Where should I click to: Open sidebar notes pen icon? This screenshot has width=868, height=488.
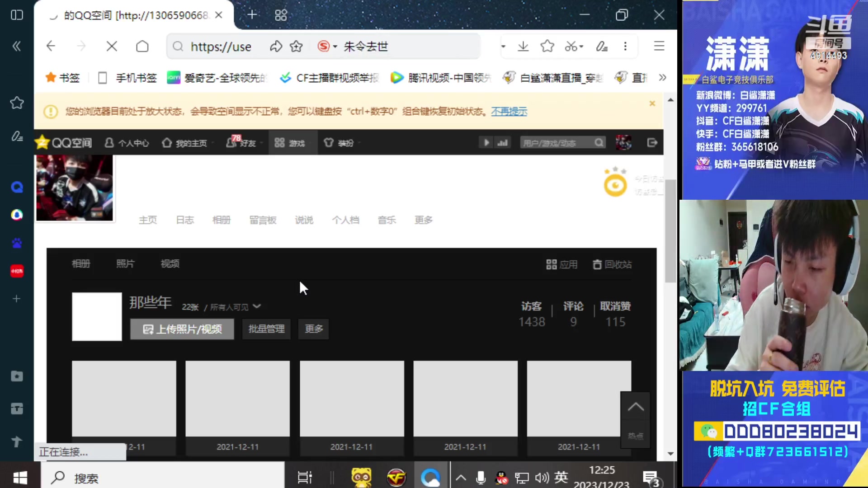[x=17, y=136]
